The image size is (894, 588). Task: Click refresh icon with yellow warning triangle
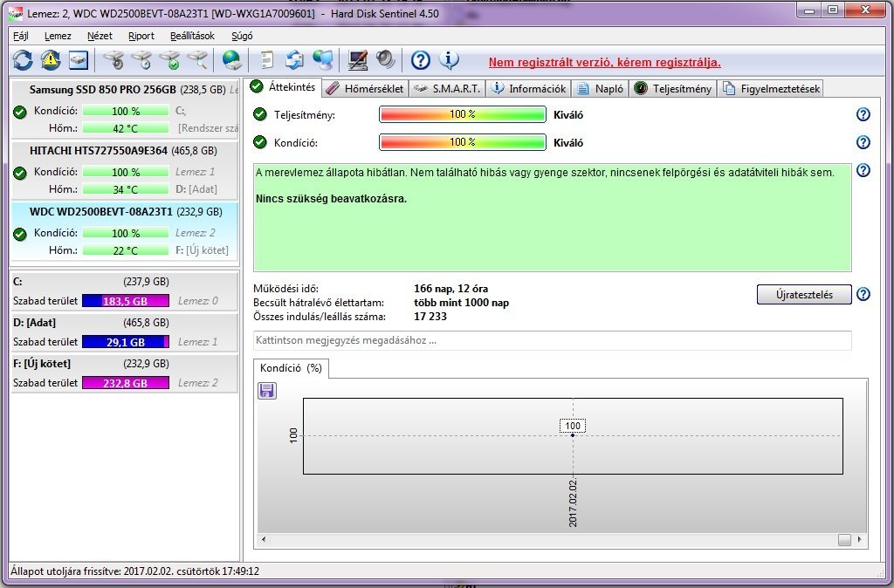(x=50, y=60)
